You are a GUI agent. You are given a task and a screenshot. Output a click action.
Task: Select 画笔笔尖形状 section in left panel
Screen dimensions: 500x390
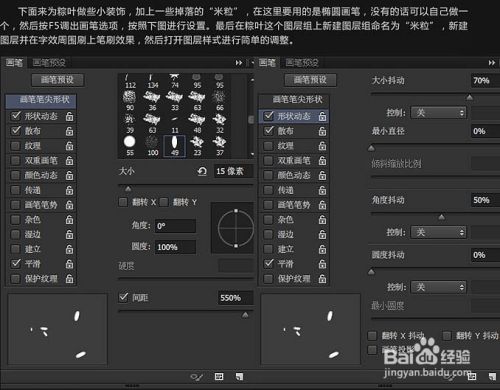(x=41, y=101)
